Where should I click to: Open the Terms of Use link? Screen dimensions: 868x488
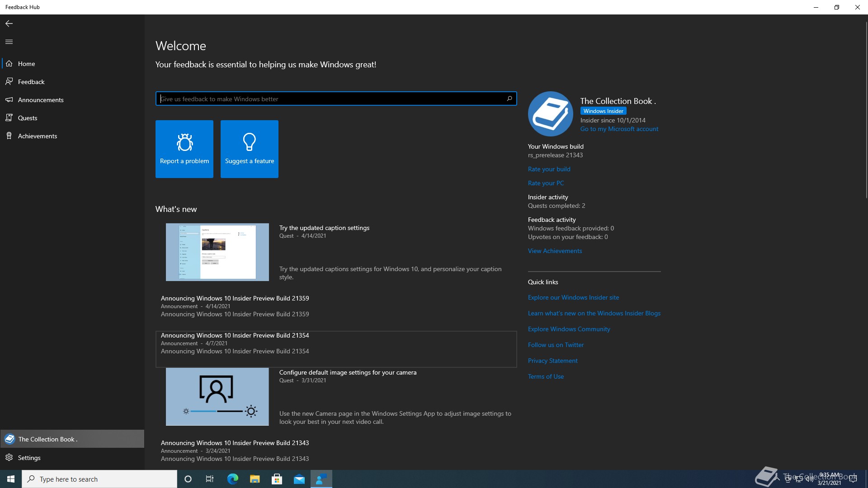[546, 376]
